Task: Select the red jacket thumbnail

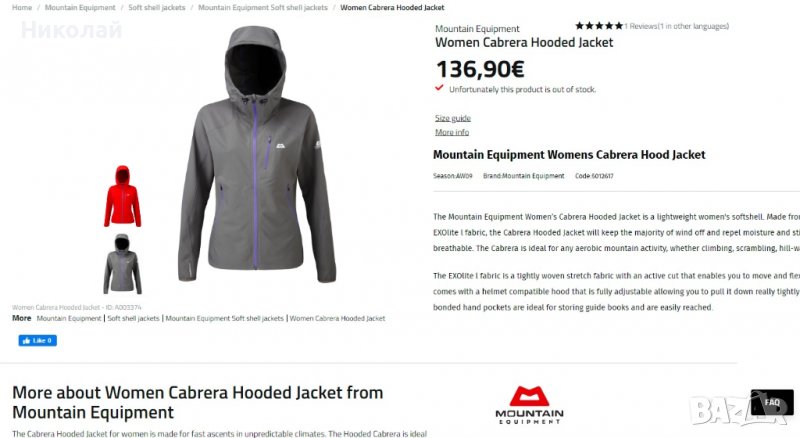Action: pos(122,196)
